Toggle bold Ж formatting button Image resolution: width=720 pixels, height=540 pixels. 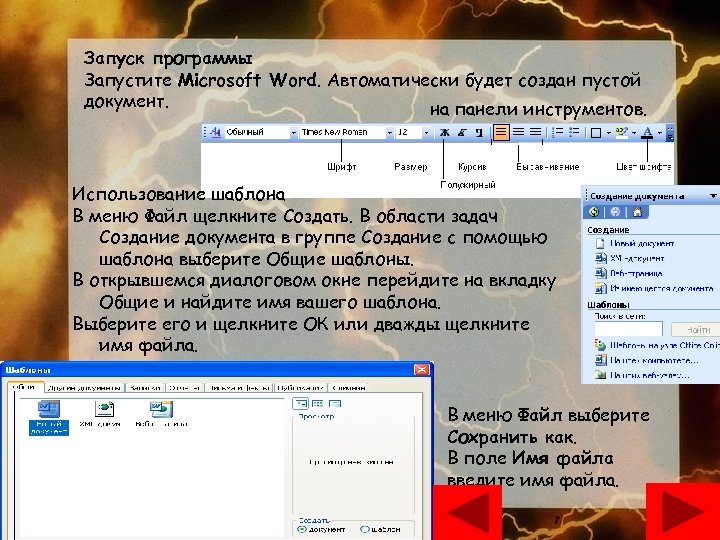[444, 132]
